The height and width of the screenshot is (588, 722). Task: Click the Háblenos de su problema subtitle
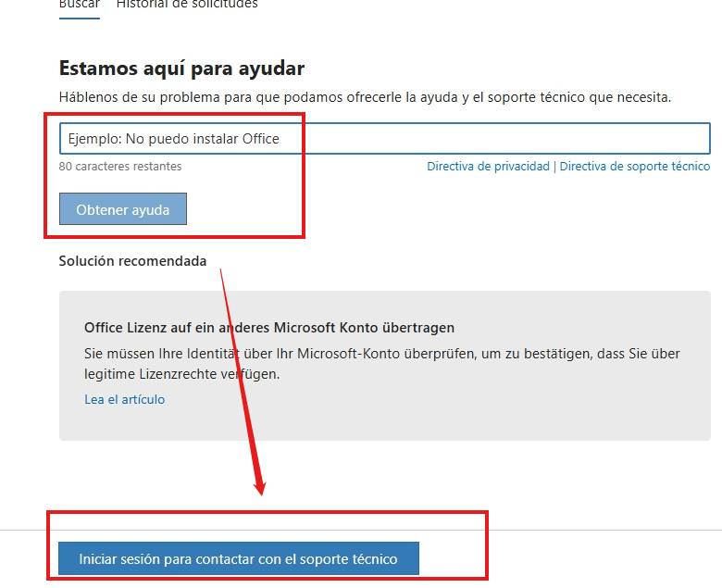click(x=365, y=97)
